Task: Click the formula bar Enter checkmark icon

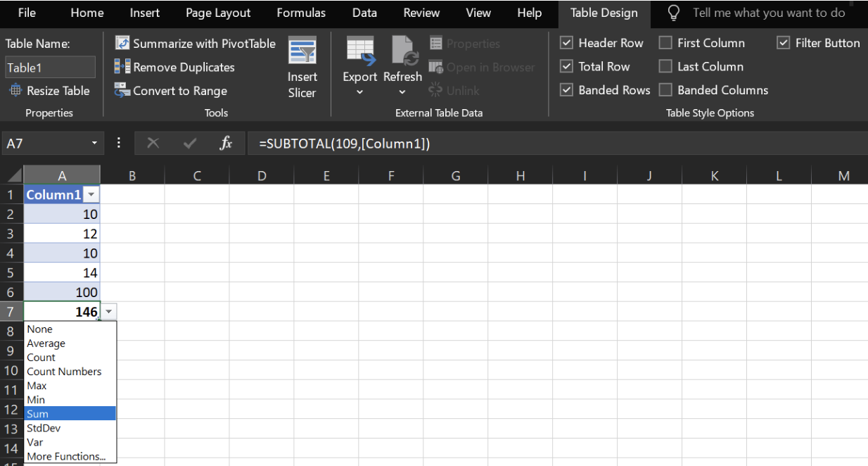Action: tap(189, 144)
